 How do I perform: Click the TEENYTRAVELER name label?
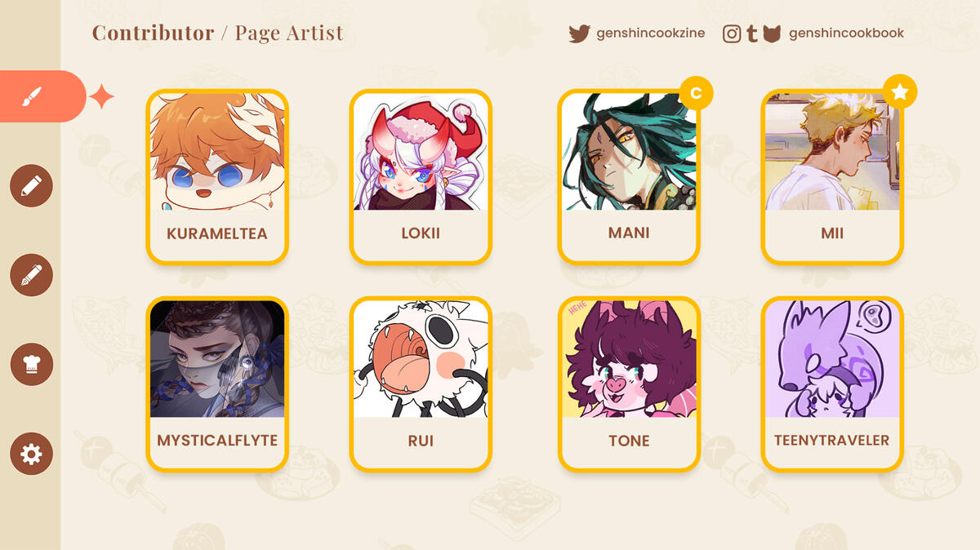pos(832,441)
